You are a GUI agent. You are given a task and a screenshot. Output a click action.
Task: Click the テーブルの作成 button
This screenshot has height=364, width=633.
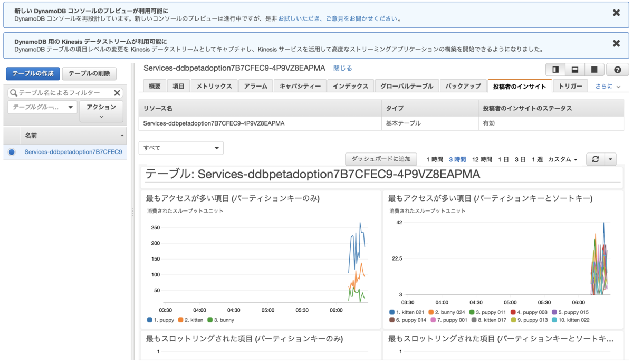click(x=33, y=73)
